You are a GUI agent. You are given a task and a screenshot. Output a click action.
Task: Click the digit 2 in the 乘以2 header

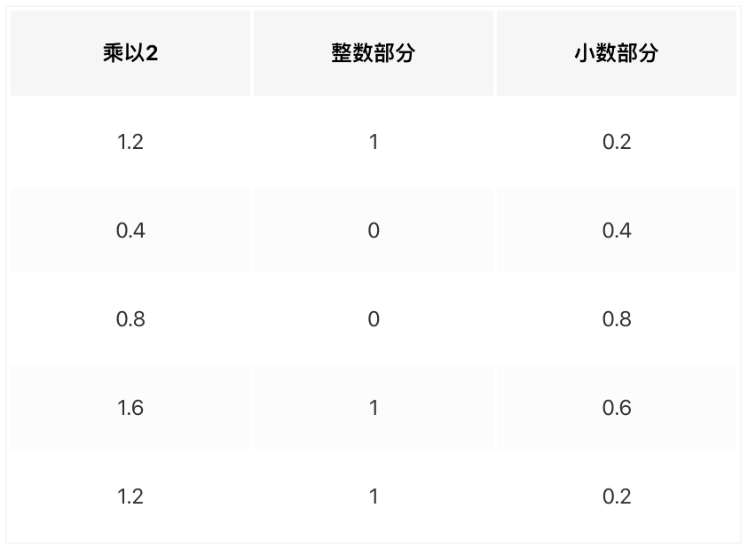coord(153,53)
